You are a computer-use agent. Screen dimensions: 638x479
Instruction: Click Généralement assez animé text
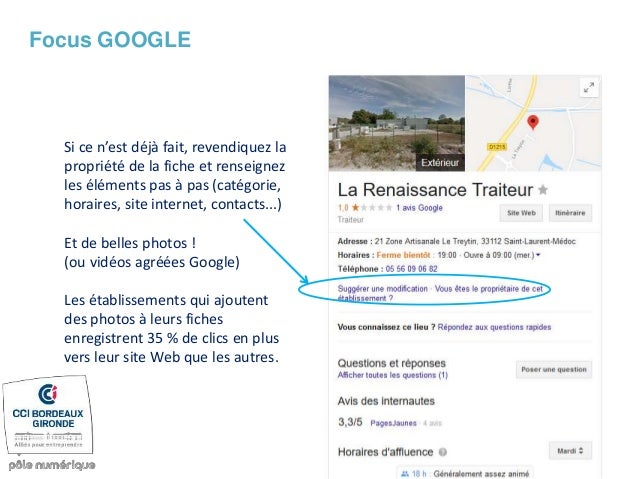click(481, 474)
